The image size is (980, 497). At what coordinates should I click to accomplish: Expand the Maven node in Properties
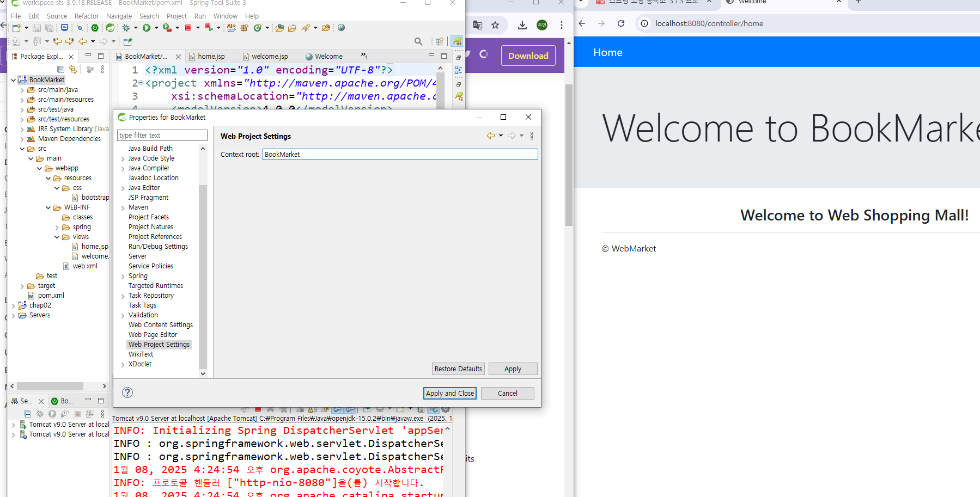(123, 208)
